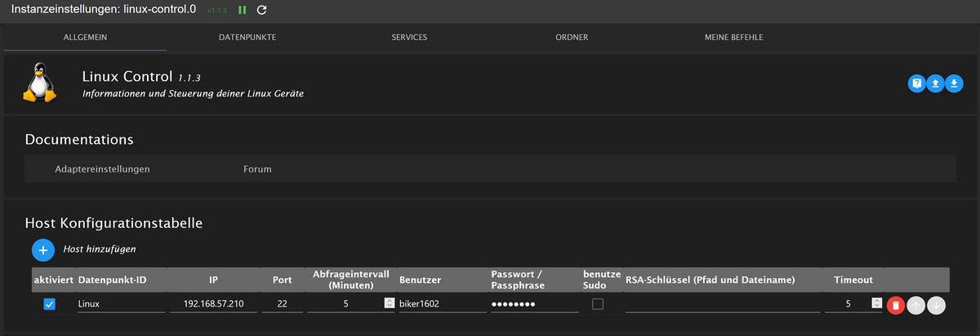Click the upload configuration icon
The image size is (980, 336).
[x=936, y=83]
